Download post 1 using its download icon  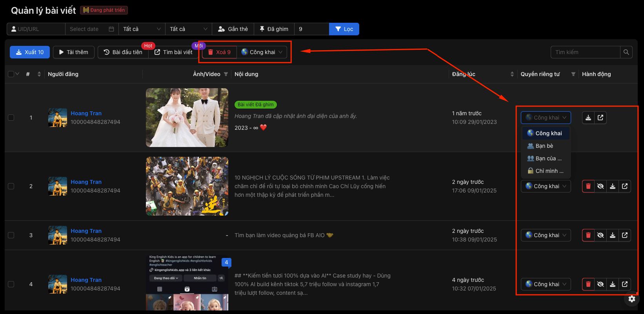pyautogui.click(x=588, y=118)
